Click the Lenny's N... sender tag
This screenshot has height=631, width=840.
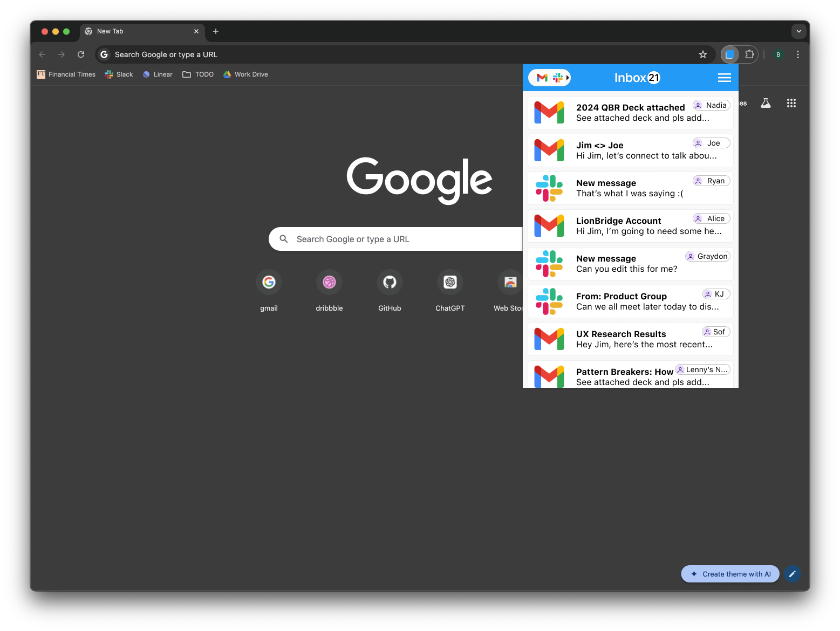pos(702,369)
